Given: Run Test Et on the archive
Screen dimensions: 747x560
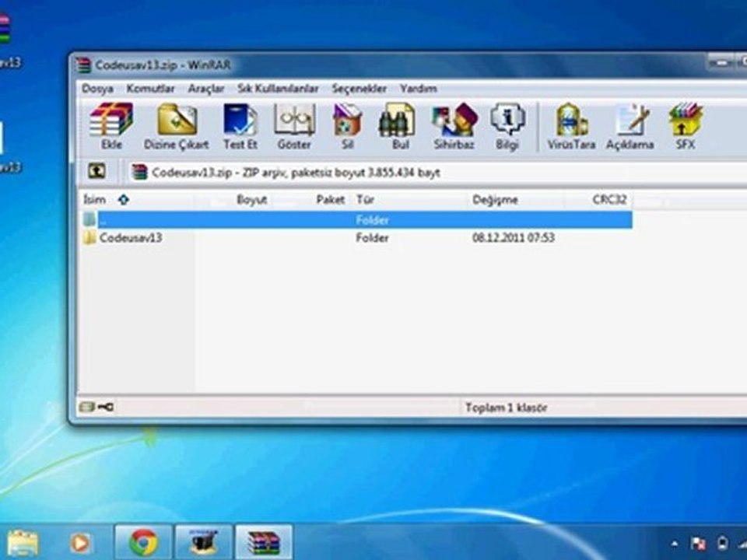Looking at the screenshot, I should point(240,126).
